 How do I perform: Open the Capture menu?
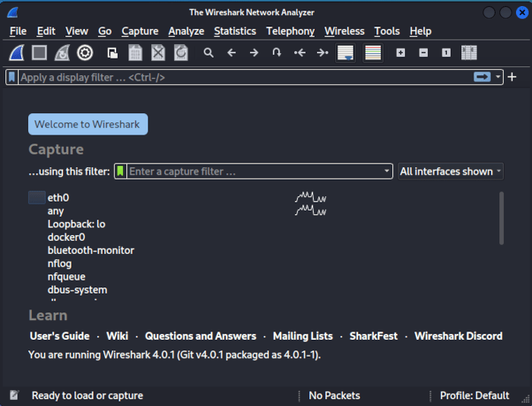point(140,31)
